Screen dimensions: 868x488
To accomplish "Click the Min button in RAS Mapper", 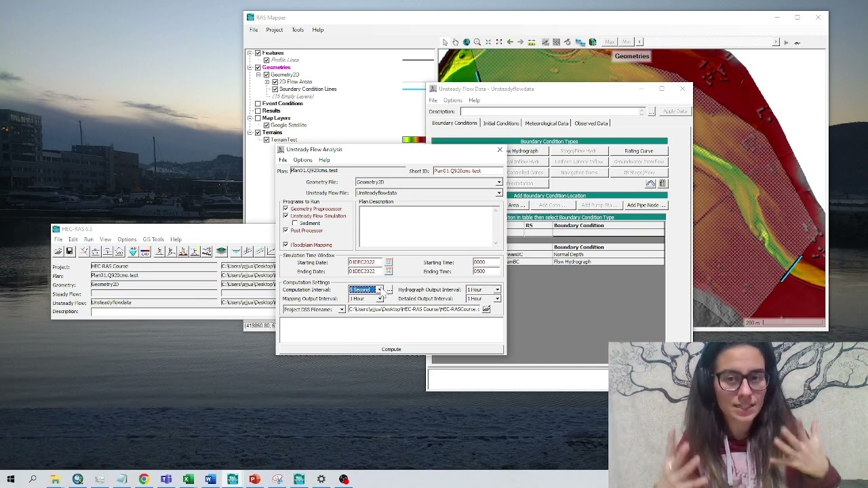I will pos(626,42).
